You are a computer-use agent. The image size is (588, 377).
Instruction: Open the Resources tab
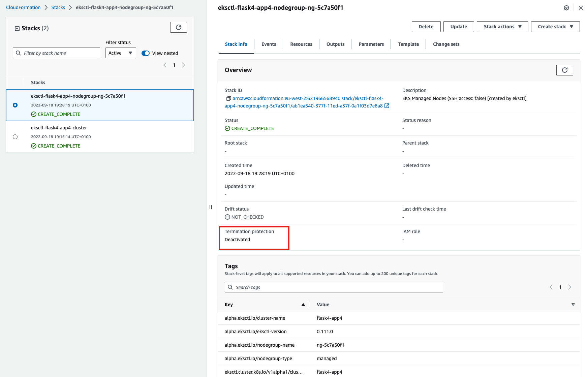point(301,44)
